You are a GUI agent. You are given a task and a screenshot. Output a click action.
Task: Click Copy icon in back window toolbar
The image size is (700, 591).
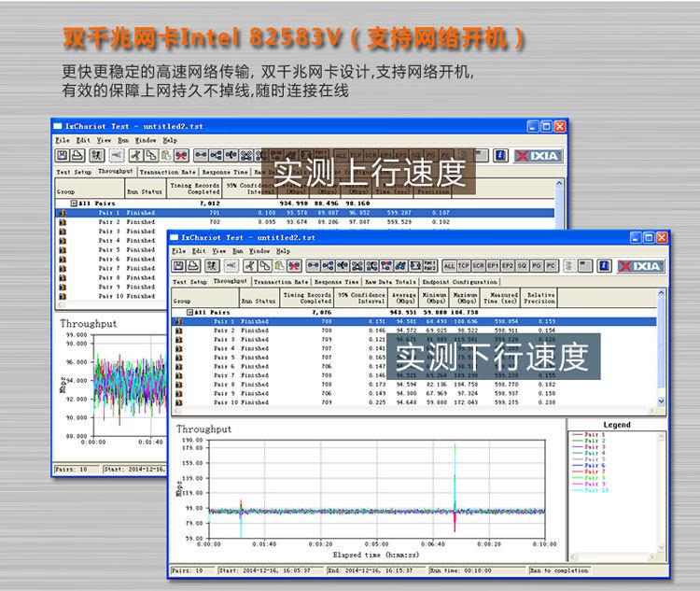(x=151, y=155)
